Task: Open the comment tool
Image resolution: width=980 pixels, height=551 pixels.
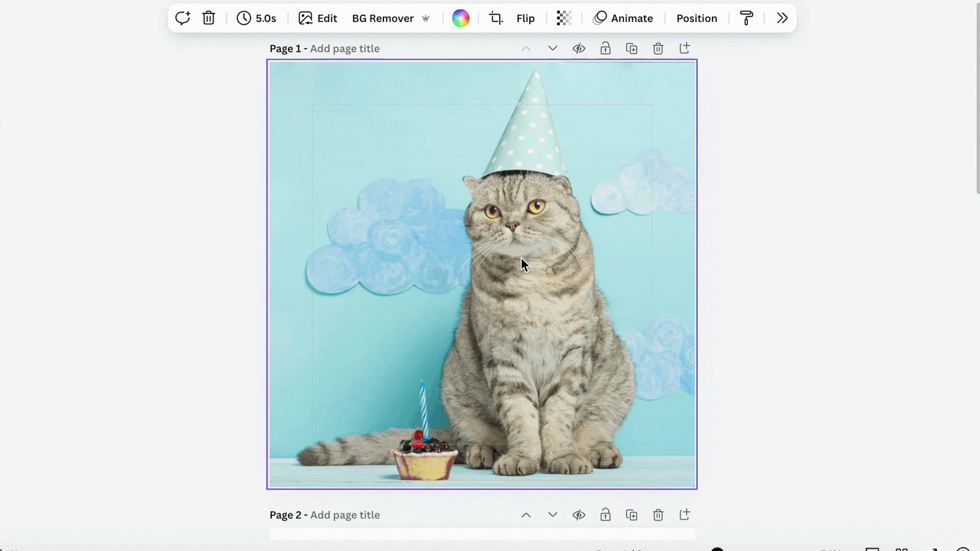Action: click(183, 18)
